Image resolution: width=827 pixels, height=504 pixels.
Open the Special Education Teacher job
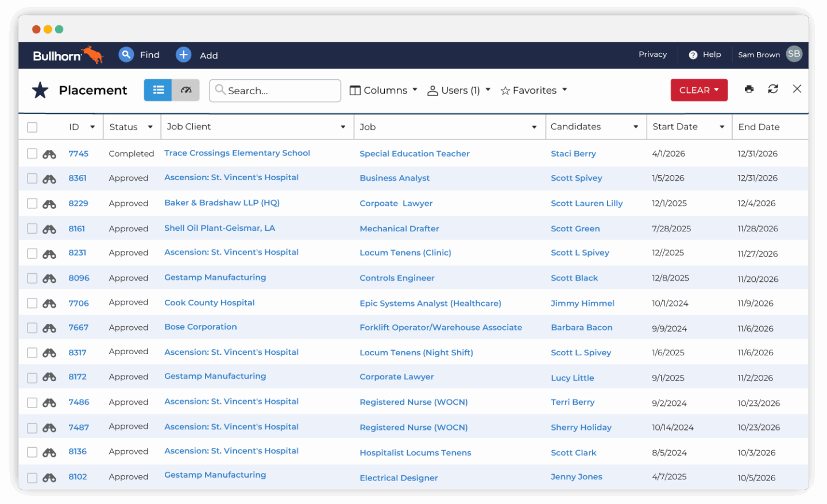coord(415,154)
